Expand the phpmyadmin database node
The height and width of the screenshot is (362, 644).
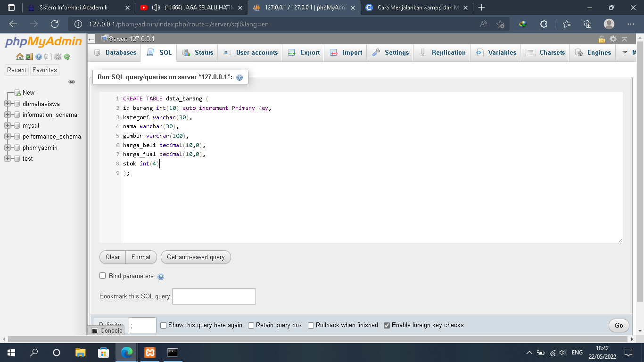click(8, 148)
